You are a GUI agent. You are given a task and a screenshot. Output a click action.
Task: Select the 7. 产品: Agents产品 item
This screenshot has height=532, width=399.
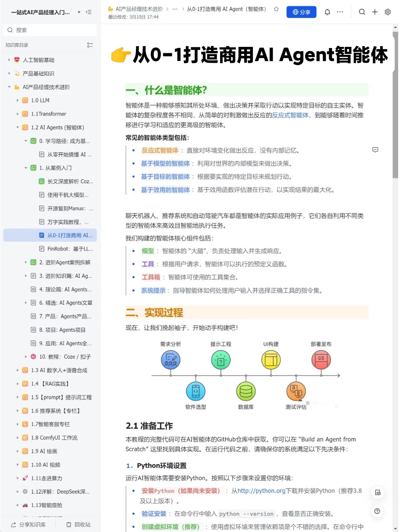click(x=62, y=316)
